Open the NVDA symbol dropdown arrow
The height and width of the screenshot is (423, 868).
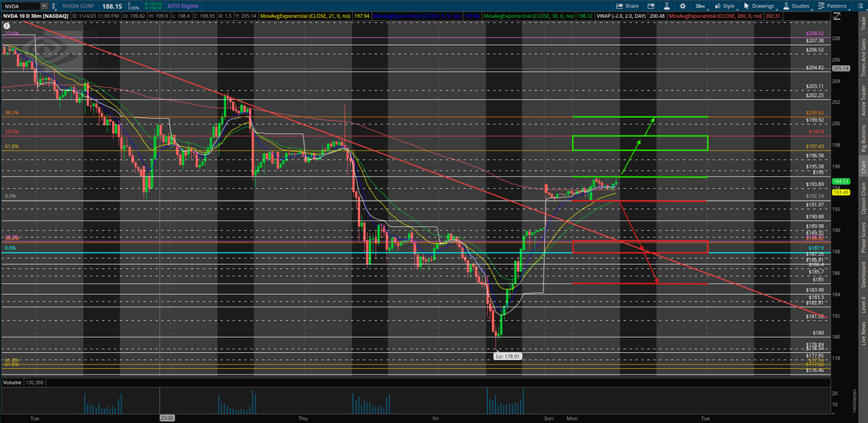45,5
